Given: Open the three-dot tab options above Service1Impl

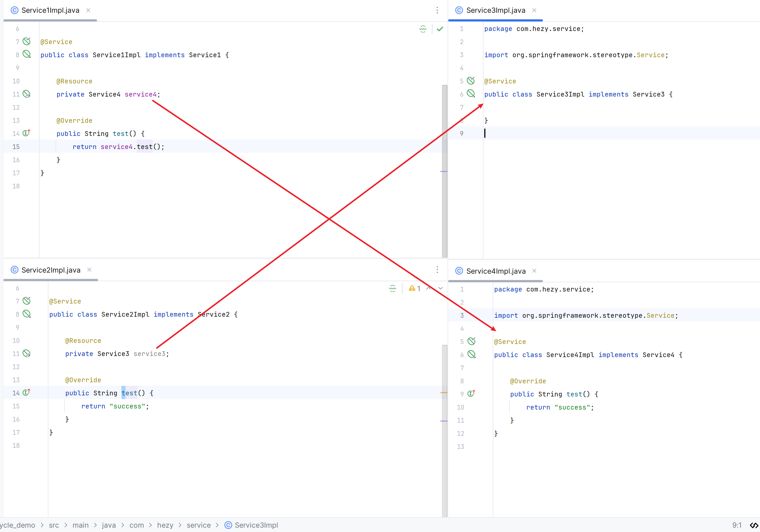Looking at the screenshot, I should click(x=437, y=10).
